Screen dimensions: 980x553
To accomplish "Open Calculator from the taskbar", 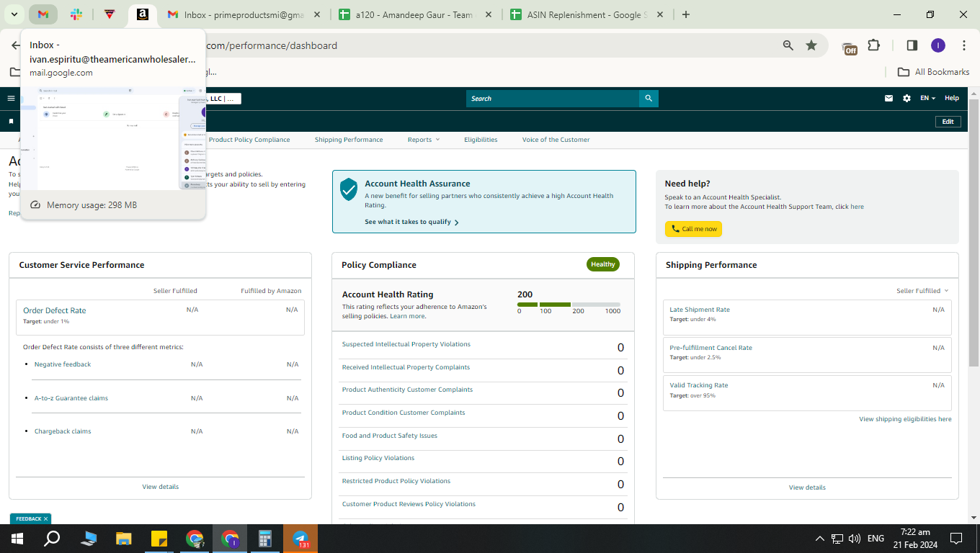I will tap(265, 539).
